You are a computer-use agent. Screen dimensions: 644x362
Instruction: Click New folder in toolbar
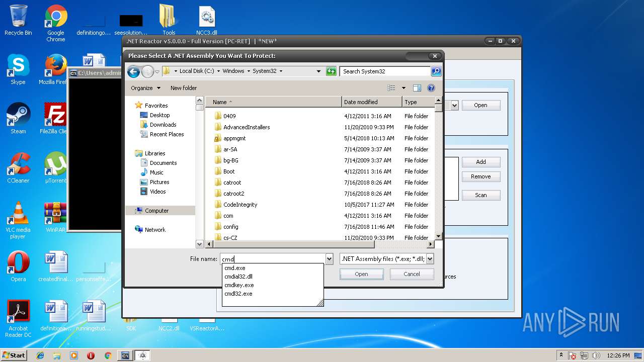click(x=184, y=88)
